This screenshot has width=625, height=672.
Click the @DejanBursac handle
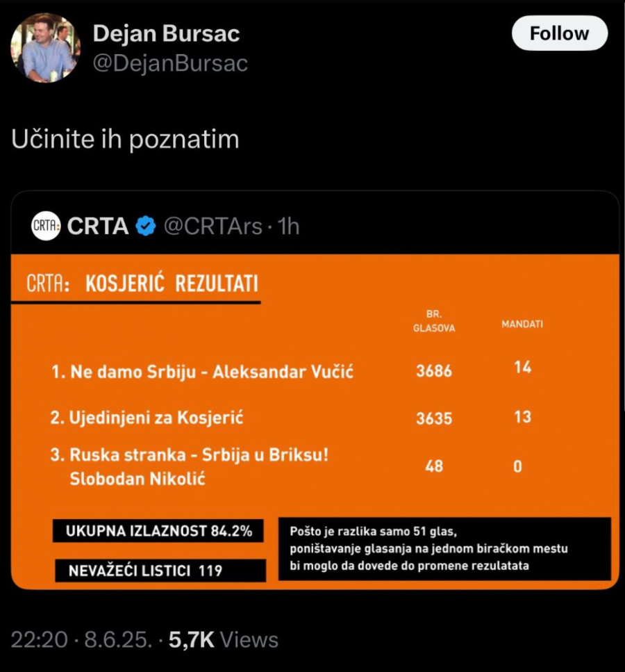pos(170,63)
